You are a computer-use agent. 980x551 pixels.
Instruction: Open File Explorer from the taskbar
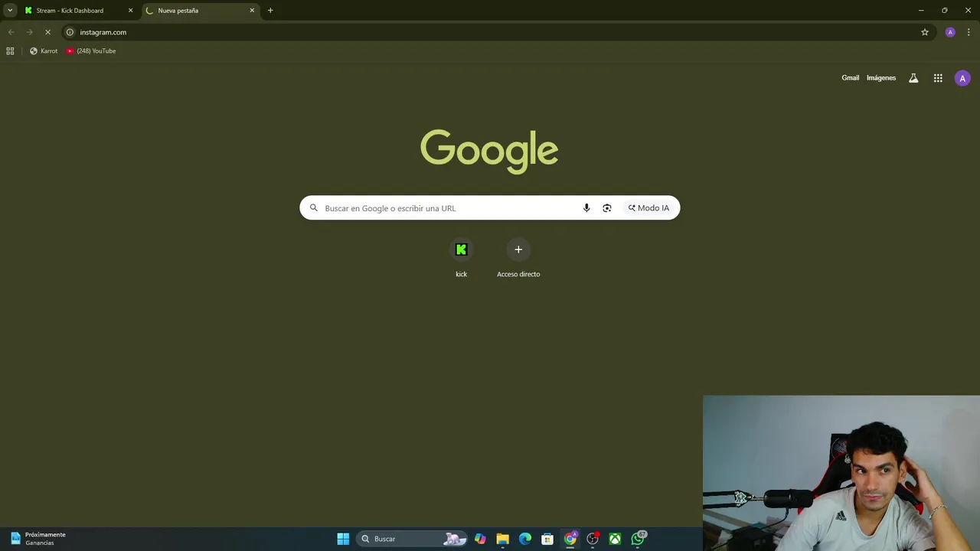[x=502, y=539]
